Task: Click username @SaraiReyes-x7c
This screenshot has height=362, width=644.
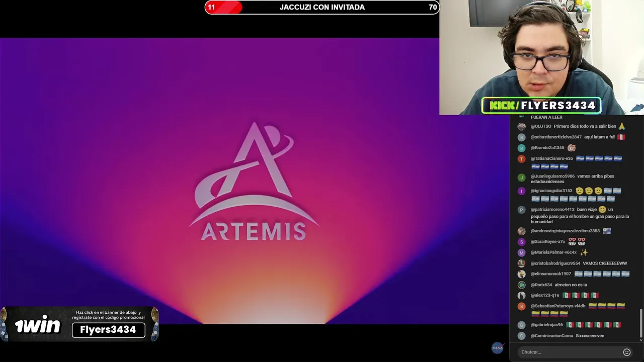Action: [548, 242]
